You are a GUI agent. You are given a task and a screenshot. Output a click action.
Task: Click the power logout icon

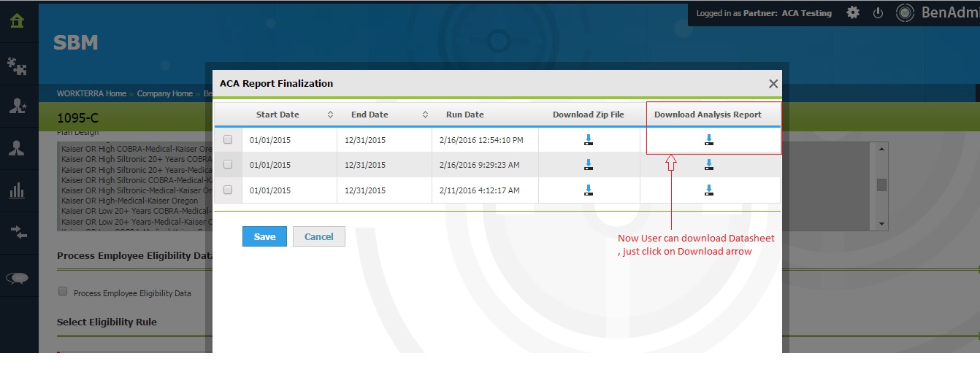click(x=878, y=13)
